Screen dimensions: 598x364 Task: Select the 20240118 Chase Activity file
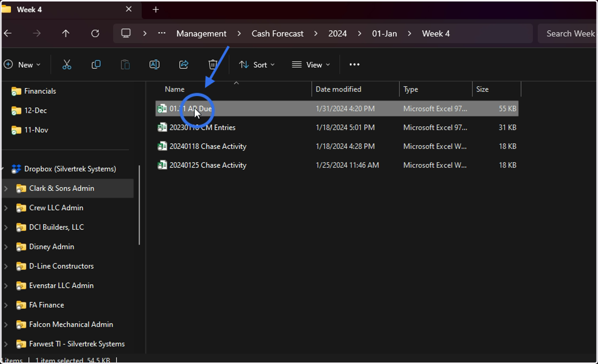click(x=337, y=146)
